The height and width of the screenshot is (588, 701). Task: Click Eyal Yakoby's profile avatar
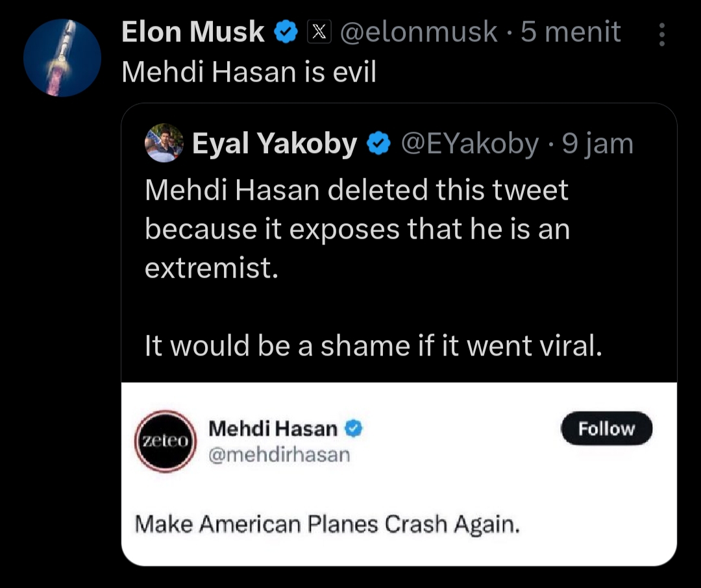[164, 143]
